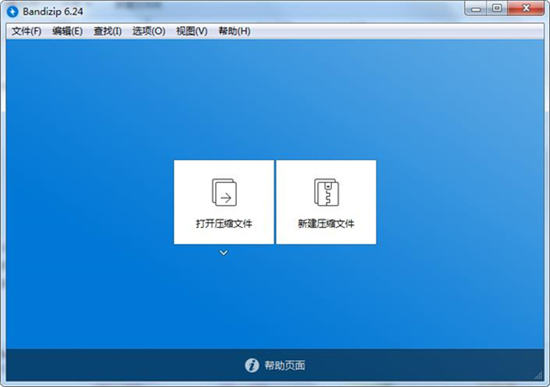
Task: Click the new zip archive icon
Action: click(326, 192)
